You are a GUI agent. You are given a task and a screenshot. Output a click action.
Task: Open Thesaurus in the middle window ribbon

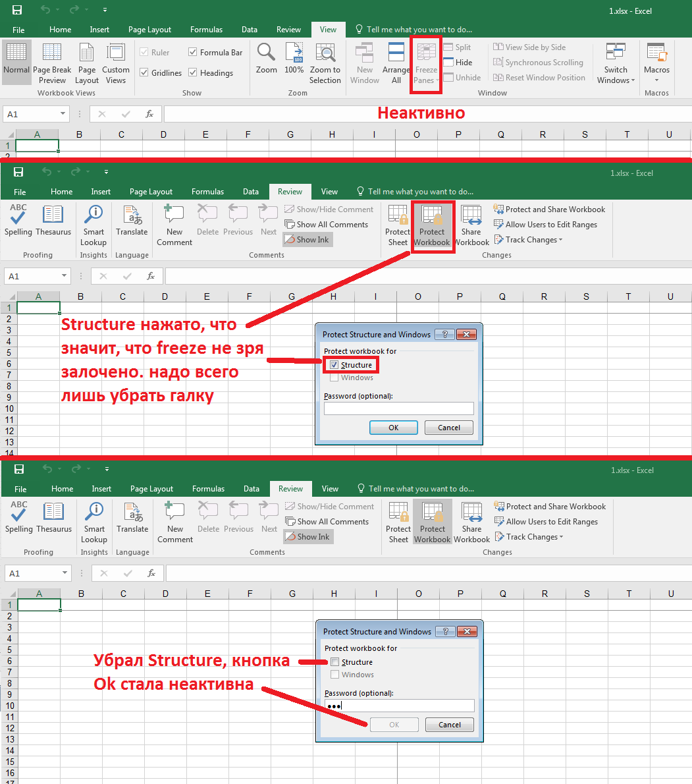point(53,219)
